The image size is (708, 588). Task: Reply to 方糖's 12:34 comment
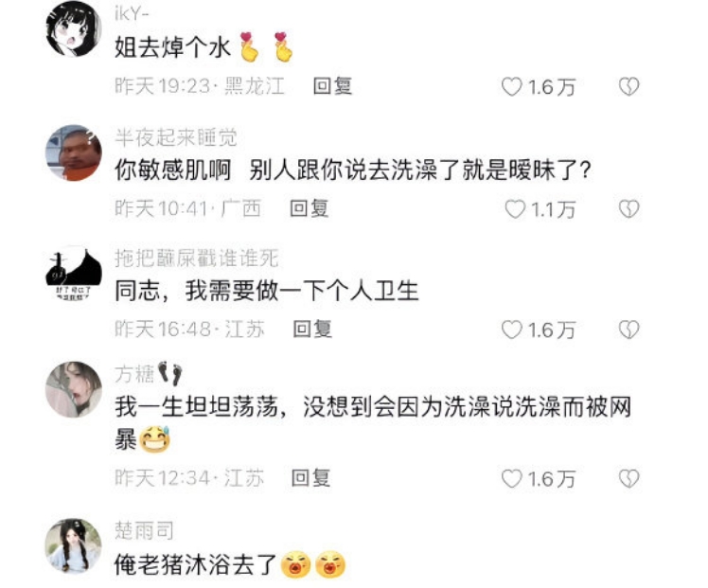(x=310, y=478)
